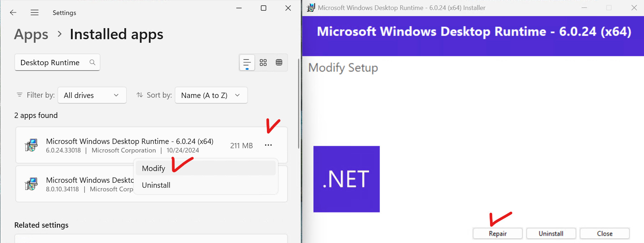Click the back arrow in Settings

coord(13,13)
